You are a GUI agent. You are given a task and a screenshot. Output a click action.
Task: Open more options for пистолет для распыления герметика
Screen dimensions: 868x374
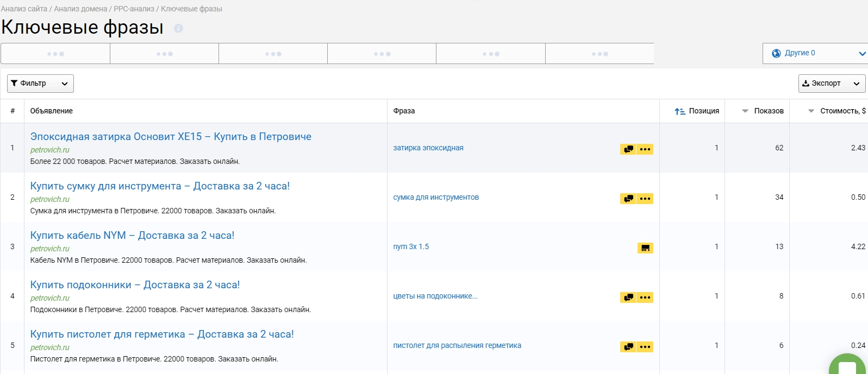645,347
